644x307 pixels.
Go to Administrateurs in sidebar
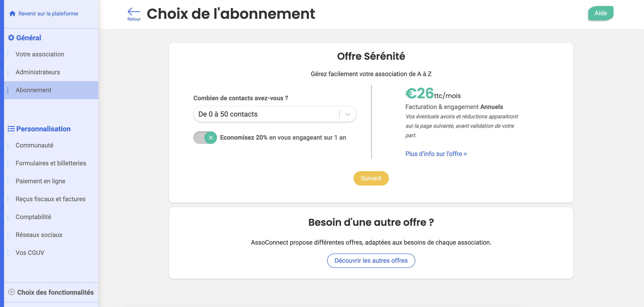(38, 72)
